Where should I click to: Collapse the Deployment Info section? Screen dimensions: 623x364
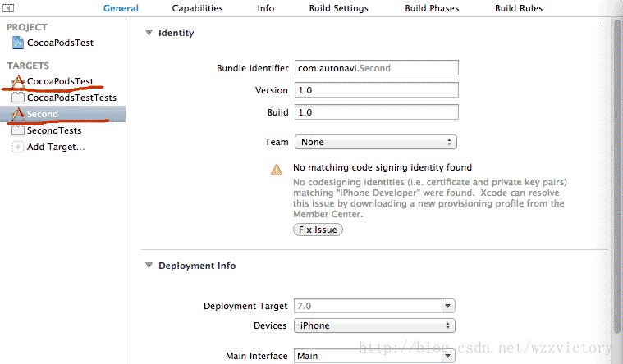pos(149,266)
